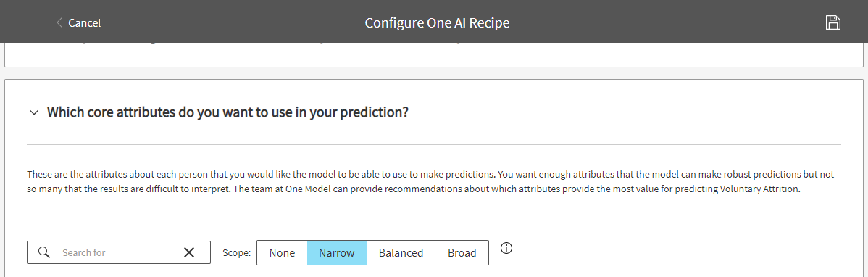Click the Configure One AI Recipe title
Viewport: 868px width, 277px height.
click(437, 22)
